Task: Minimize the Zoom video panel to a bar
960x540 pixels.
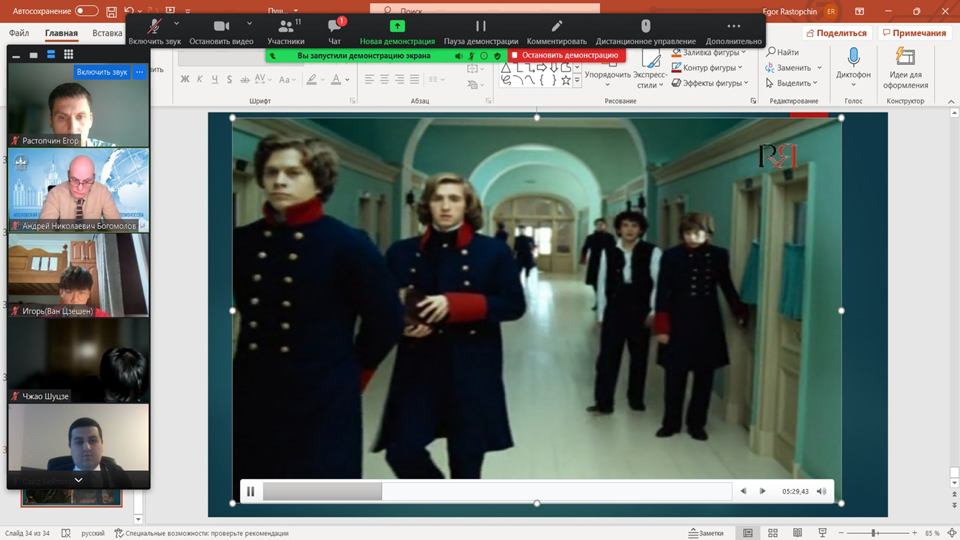Action: pos(16,55)
